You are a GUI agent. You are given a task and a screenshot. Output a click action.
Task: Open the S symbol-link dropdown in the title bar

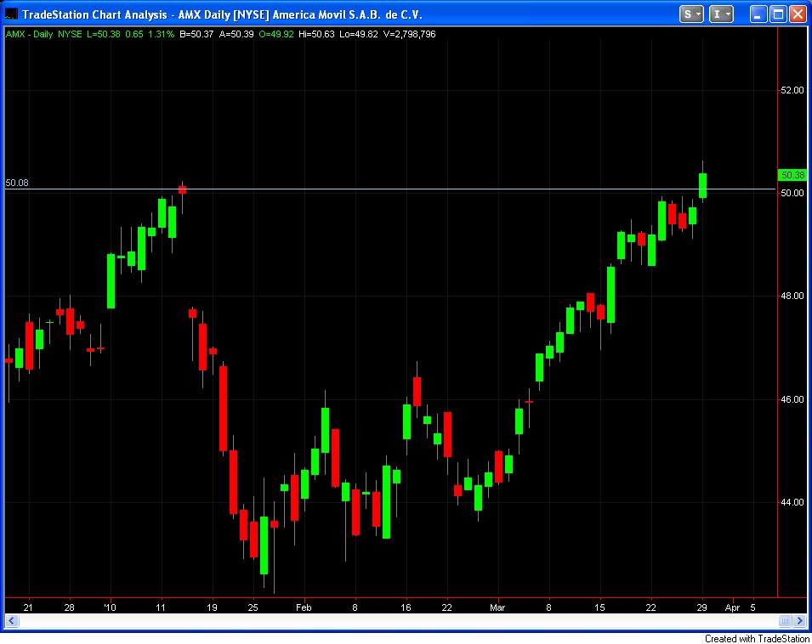[x=691, y=14]
